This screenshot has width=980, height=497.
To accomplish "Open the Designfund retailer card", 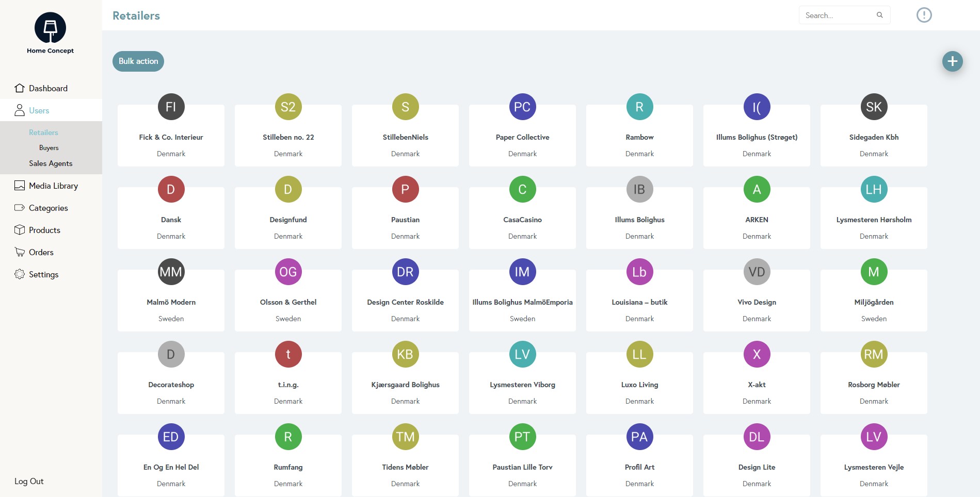I will [288, 218].
